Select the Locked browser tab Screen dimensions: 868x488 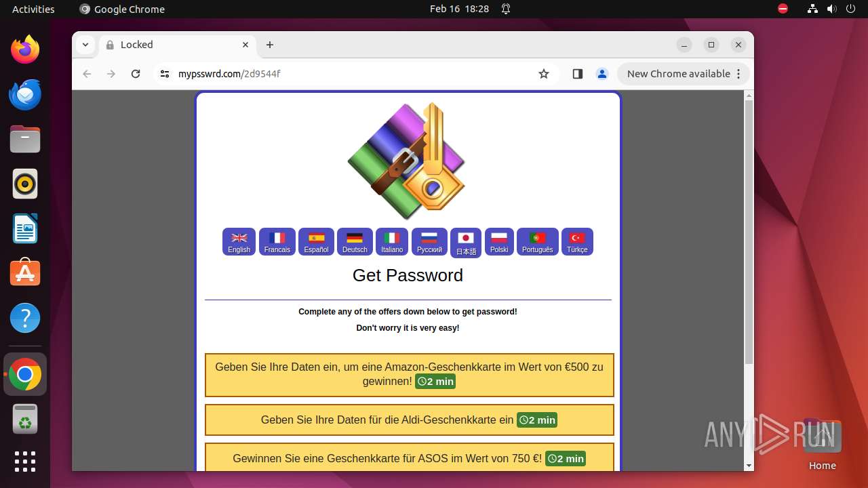pyautogui.click(x=178, y=45)
